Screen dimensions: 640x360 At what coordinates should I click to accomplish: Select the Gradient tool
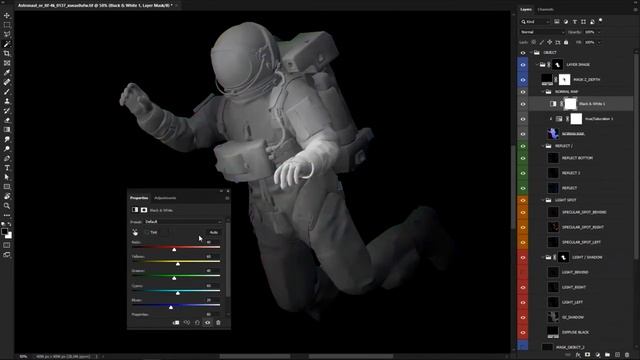tap(7, 130)
